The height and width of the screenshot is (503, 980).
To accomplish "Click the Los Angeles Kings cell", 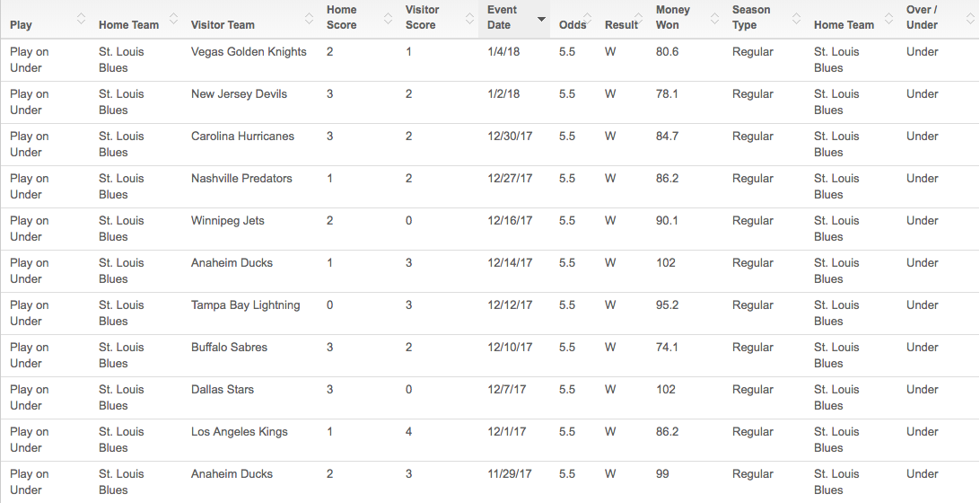I will 240,432.
